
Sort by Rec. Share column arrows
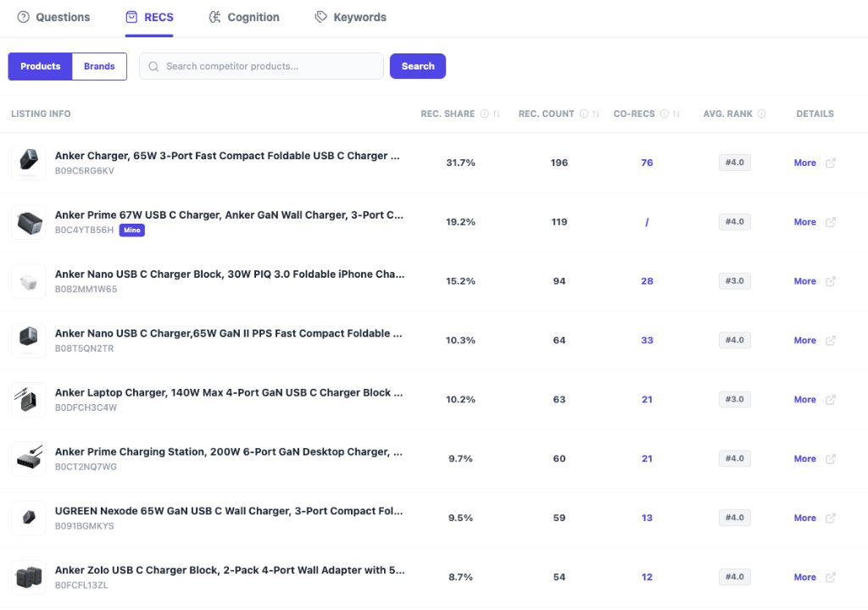coord(497,114)
